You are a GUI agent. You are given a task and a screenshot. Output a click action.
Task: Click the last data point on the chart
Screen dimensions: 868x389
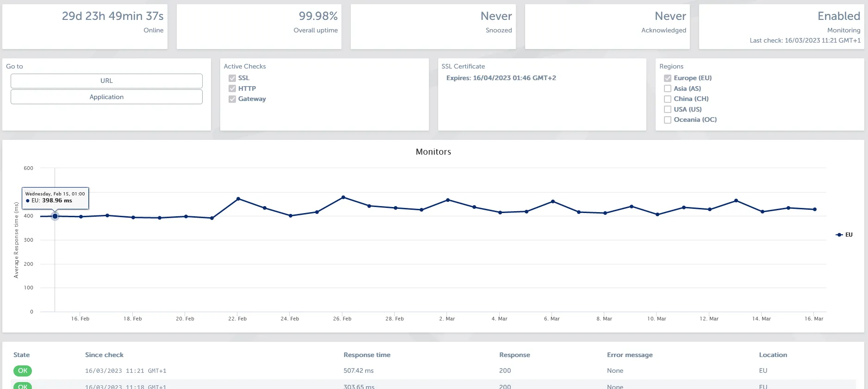[815, 209]
